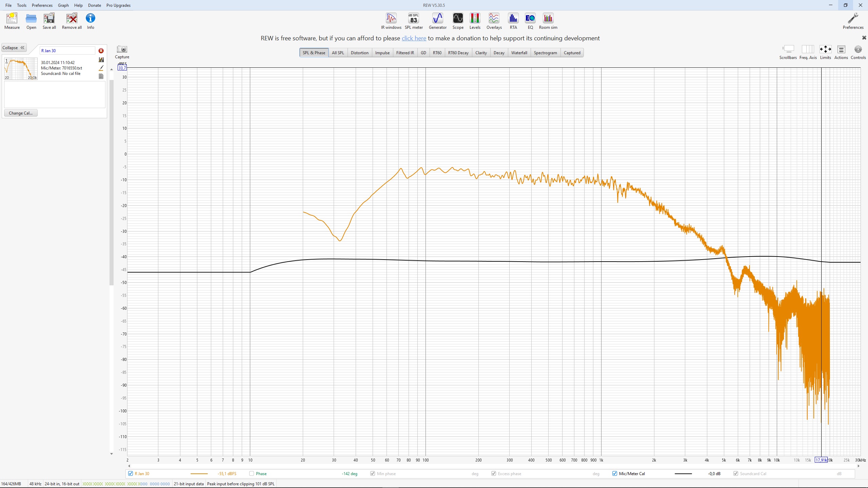
Task: Open a measurement file
Action: click(31, 21)
